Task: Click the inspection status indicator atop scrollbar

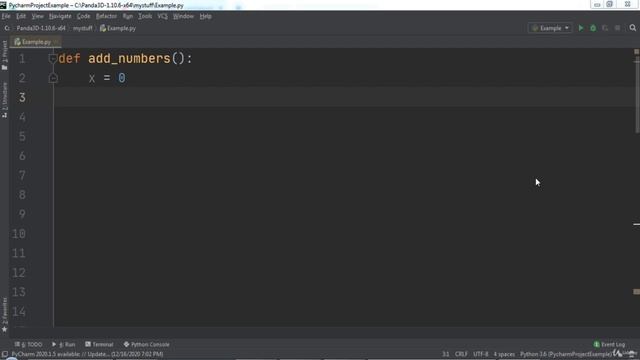Action: 636,52
